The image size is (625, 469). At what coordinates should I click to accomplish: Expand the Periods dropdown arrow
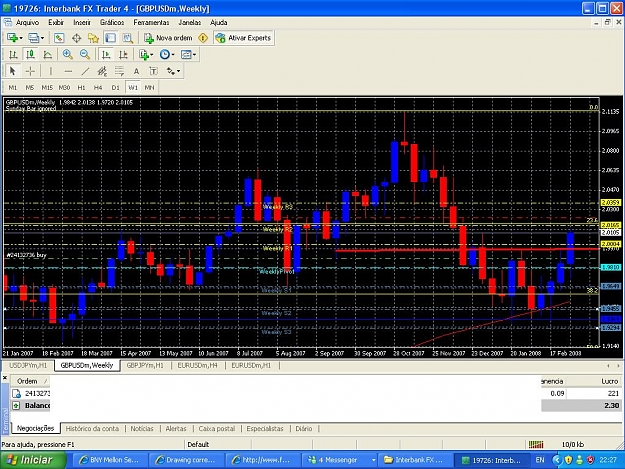[x=173, y=55]
